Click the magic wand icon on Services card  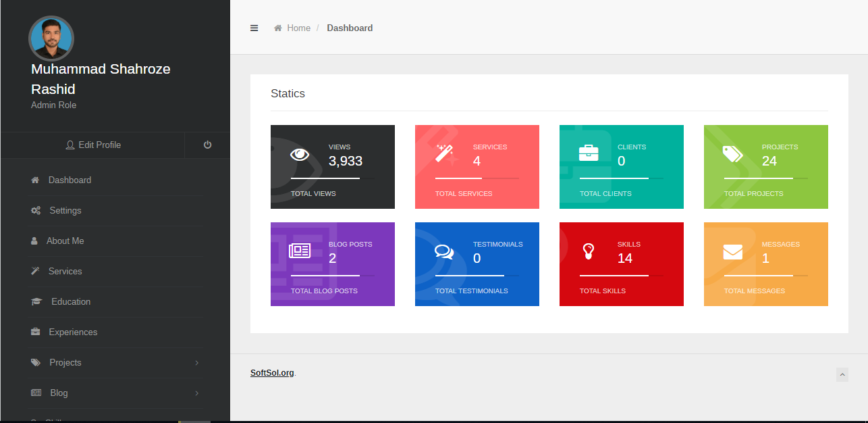tap(445, 153)
